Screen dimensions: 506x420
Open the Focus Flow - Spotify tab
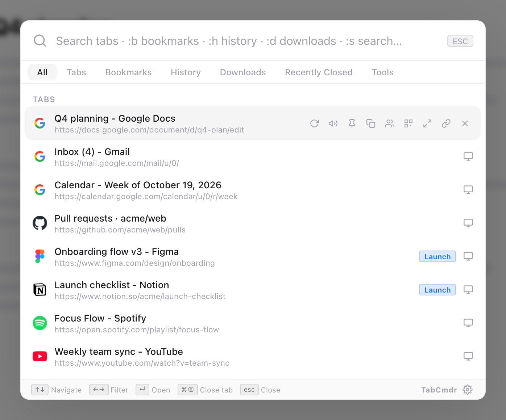coord(253,323)
